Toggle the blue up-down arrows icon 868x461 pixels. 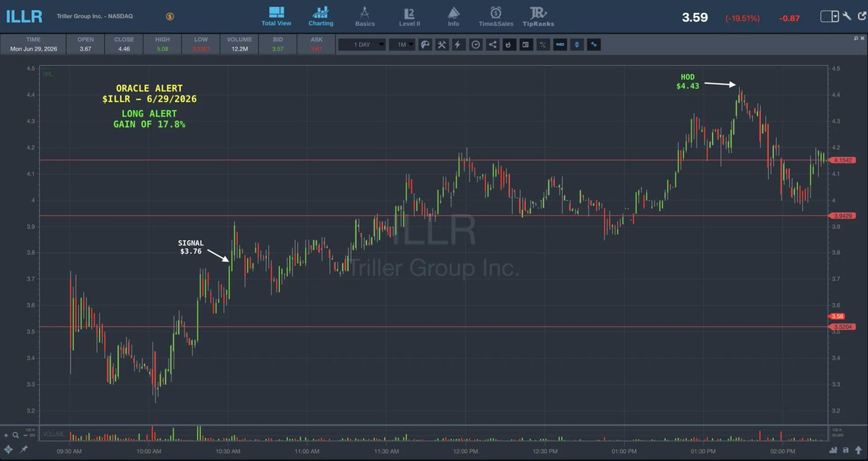[576, 45]
